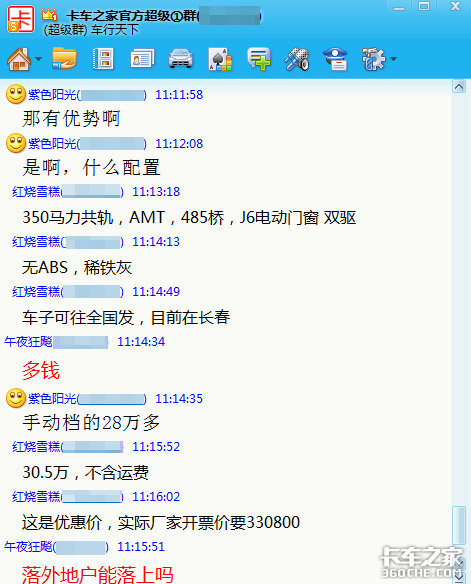Click the chat scrollbar thumb

click(x=459, y=526)
